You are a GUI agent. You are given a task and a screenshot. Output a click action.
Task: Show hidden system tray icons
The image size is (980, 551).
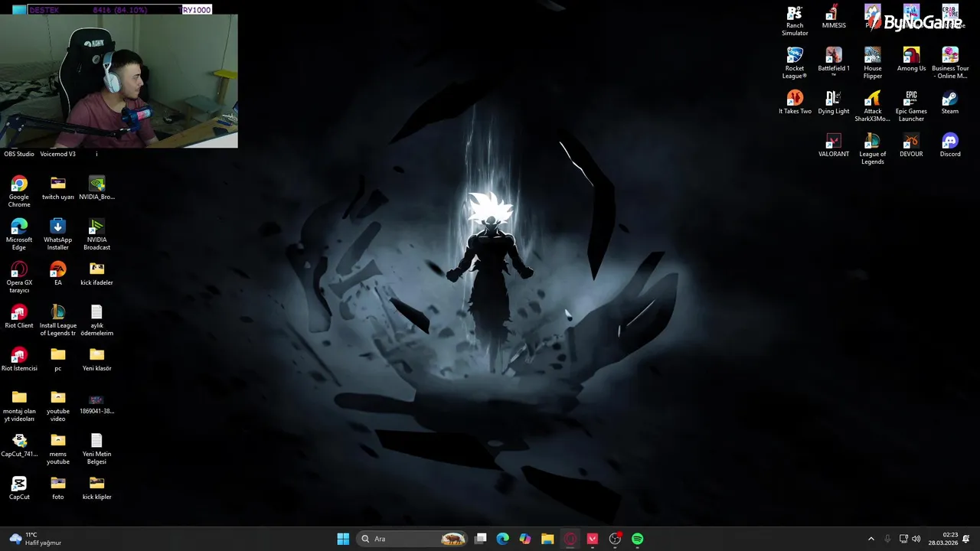point(871,539)
